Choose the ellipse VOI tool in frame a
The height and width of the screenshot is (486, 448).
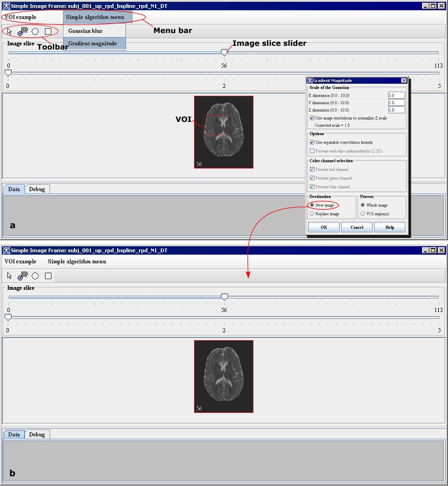click(35, 31)
